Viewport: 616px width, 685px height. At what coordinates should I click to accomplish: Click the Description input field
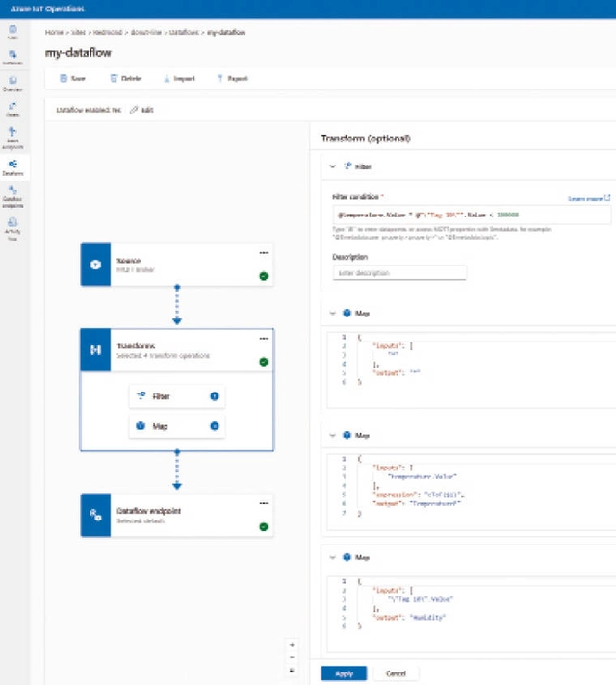coord(399,273)
